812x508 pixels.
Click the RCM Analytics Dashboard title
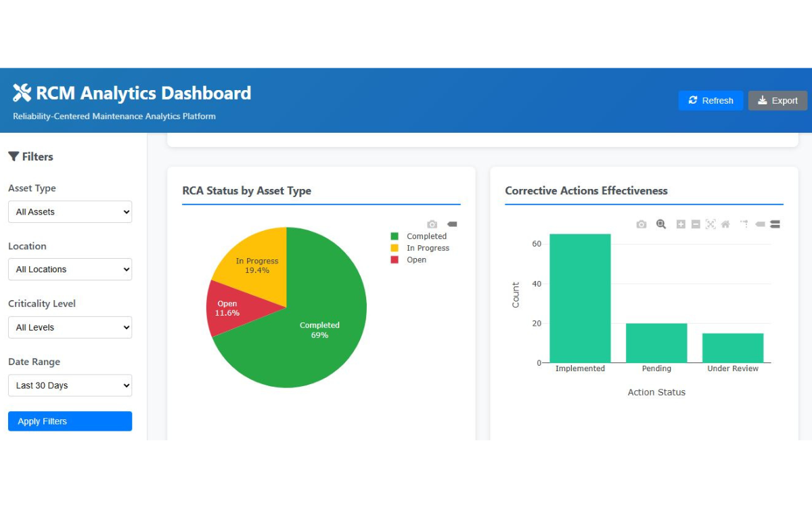(143, 93)
